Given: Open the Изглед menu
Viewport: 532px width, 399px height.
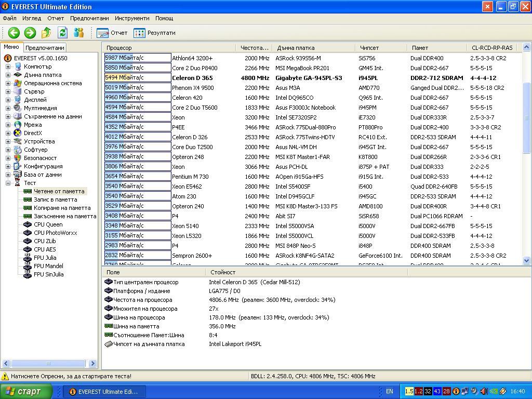Looking at the screenshot, I should [32, 18].
